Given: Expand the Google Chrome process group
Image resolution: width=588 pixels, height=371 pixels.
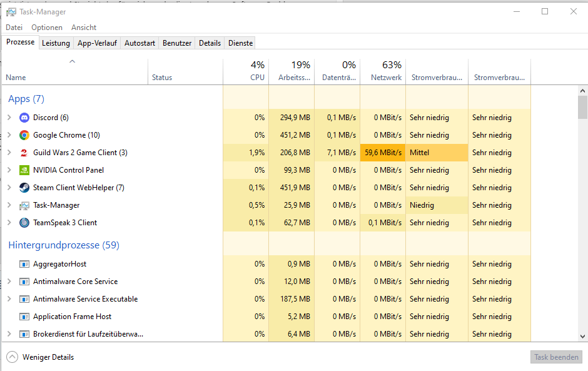Looking at the screenshot, I should [9, 135].
